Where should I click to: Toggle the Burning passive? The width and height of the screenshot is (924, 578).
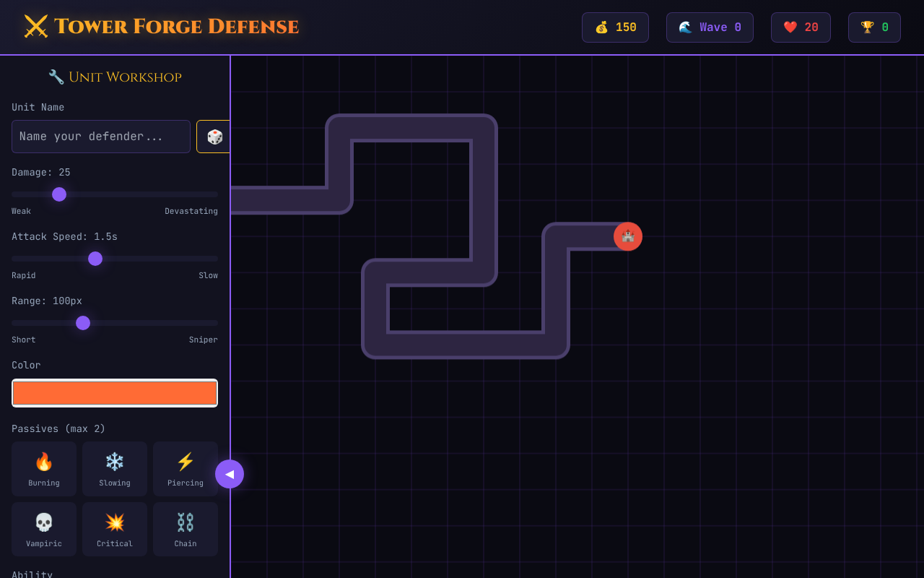pyautogui.click(x=44, y=468)
